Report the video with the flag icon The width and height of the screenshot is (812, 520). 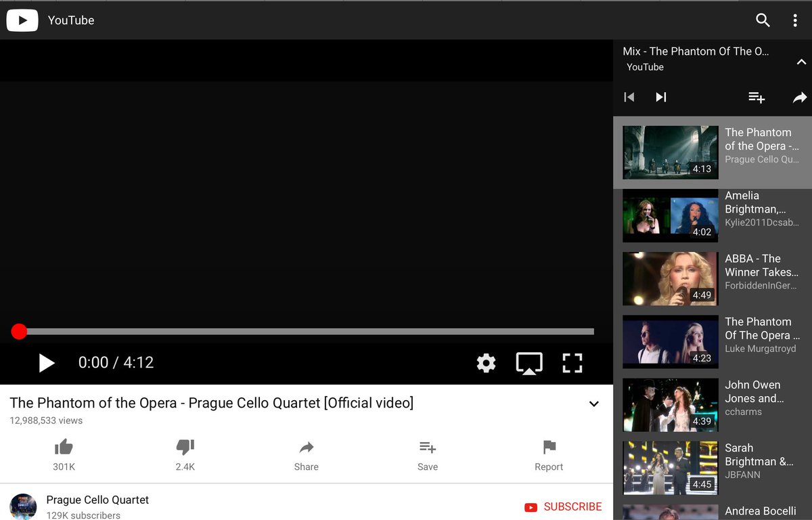coord(549,447)
